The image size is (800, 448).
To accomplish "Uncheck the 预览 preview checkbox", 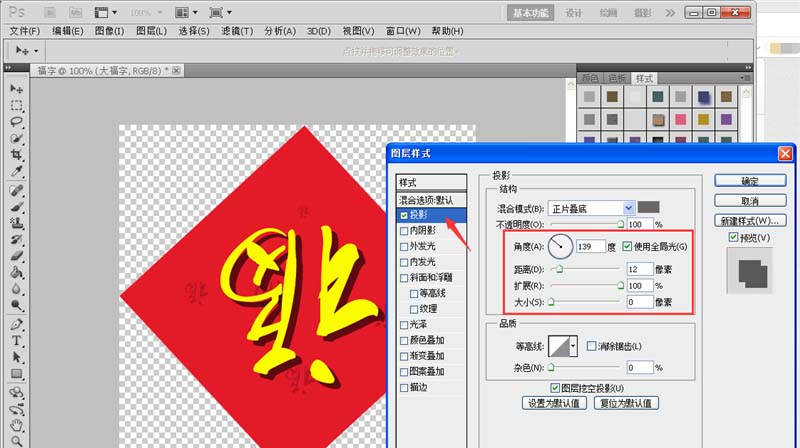I will pos(733,237).
